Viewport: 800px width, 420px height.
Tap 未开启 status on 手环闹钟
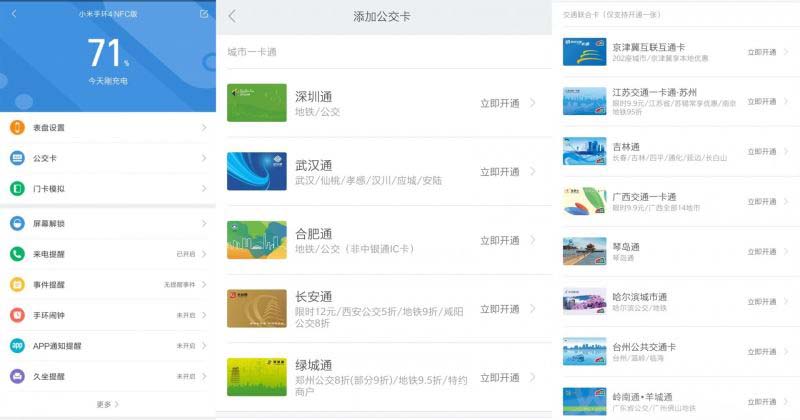pyautogui.click(x=186, y=315)
